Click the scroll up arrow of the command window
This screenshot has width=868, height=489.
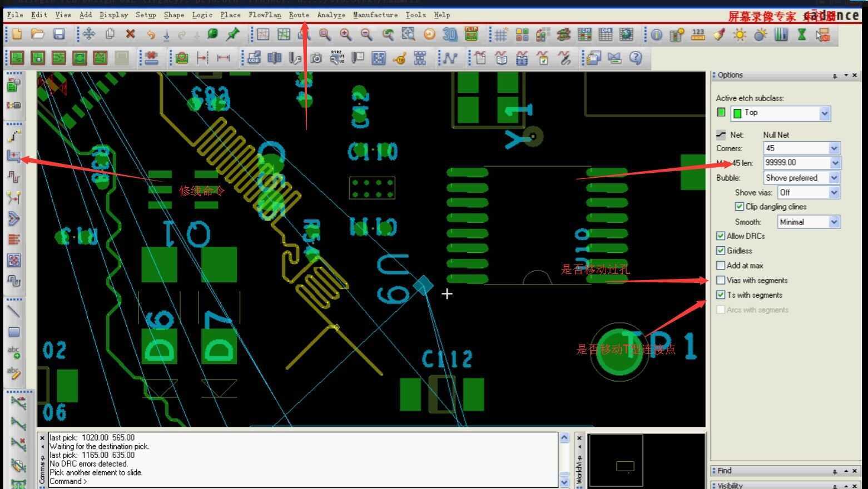[564, 438]
